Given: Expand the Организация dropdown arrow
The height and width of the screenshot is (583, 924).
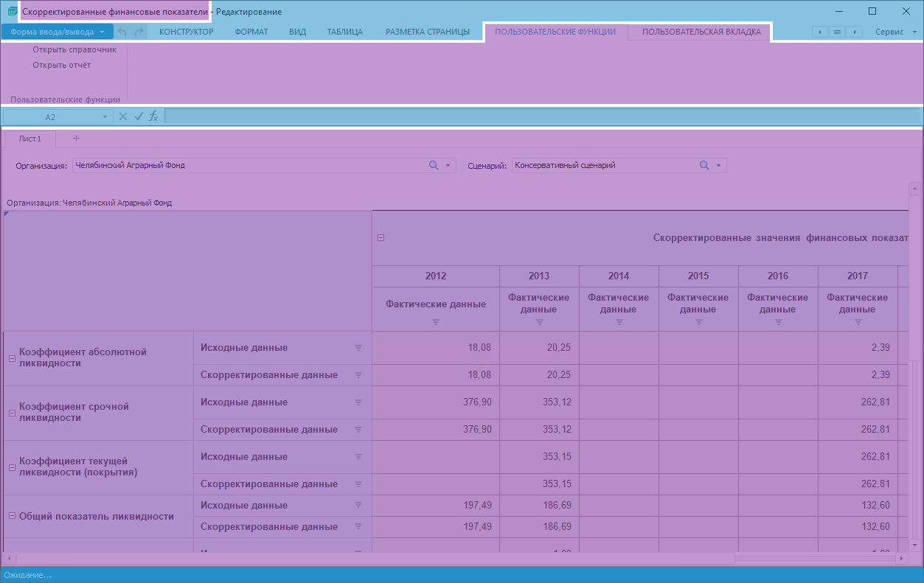Looking at the screenshot, I should [448, 166].
